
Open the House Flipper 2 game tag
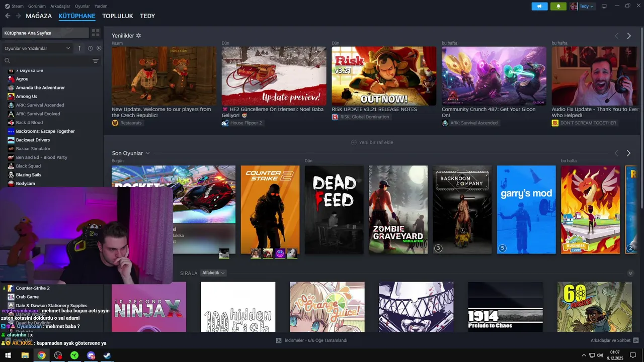point(243,123)
